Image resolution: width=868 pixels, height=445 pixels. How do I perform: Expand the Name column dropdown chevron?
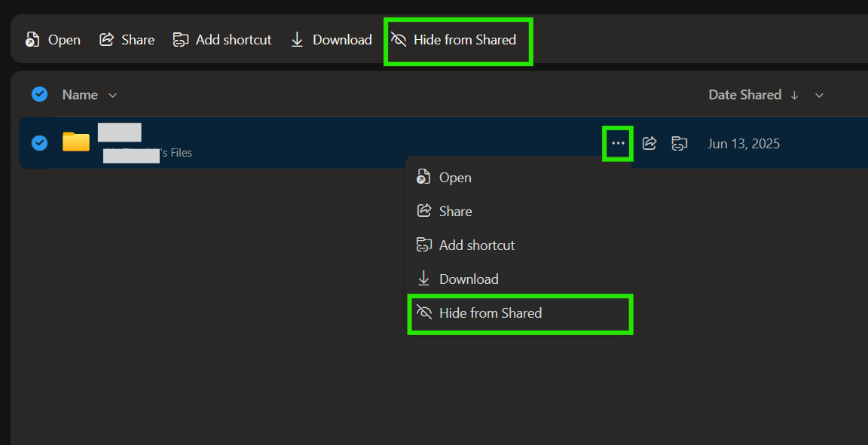(x=113, y=96)
